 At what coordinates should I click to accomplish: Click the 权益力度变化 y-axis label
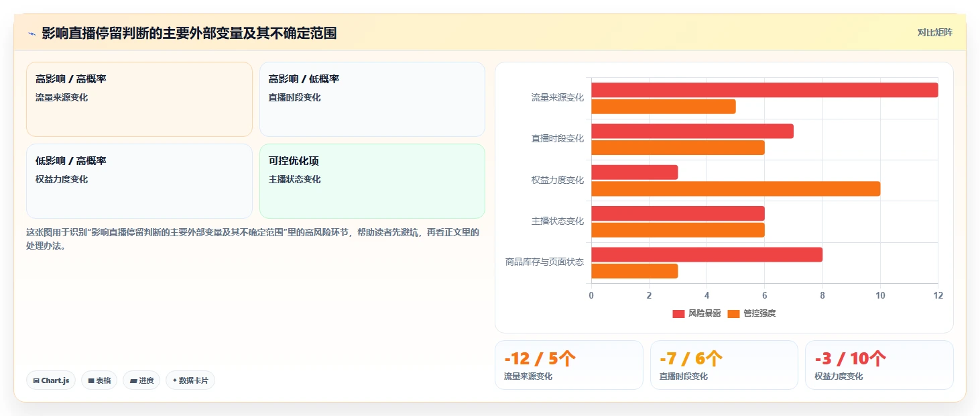(x=558, y=180)
